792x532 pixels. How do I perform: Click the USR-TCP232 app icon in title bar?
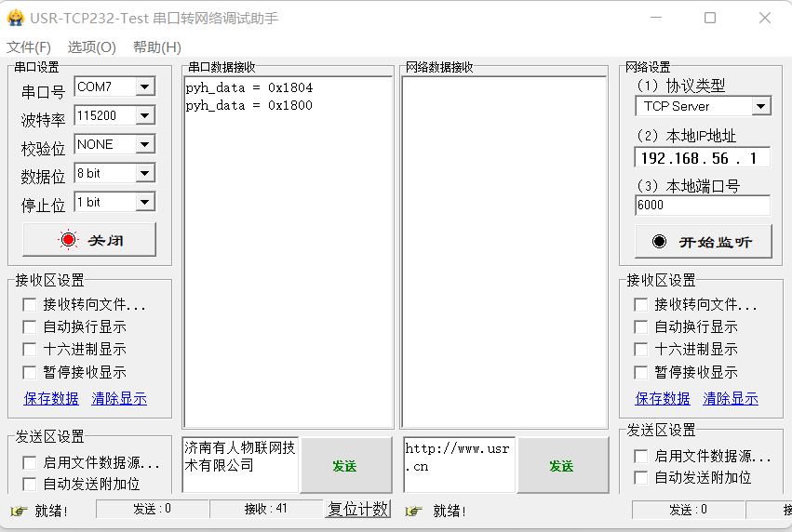click(16, 18)
